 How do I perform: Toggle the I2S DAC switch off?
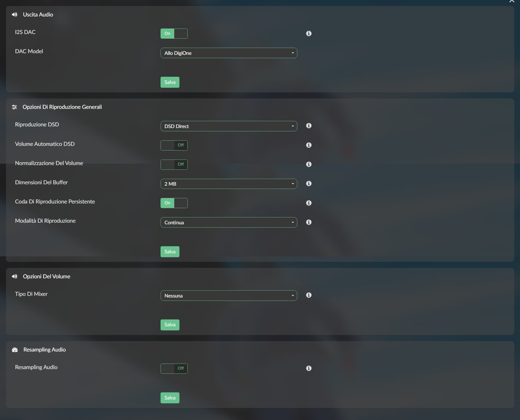[174, 33]
